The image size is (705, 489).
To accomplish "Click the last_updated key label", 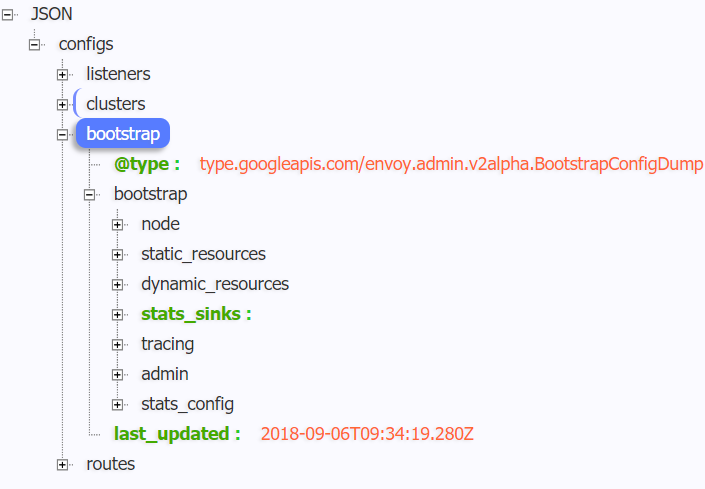I will (x=177, y=434).
